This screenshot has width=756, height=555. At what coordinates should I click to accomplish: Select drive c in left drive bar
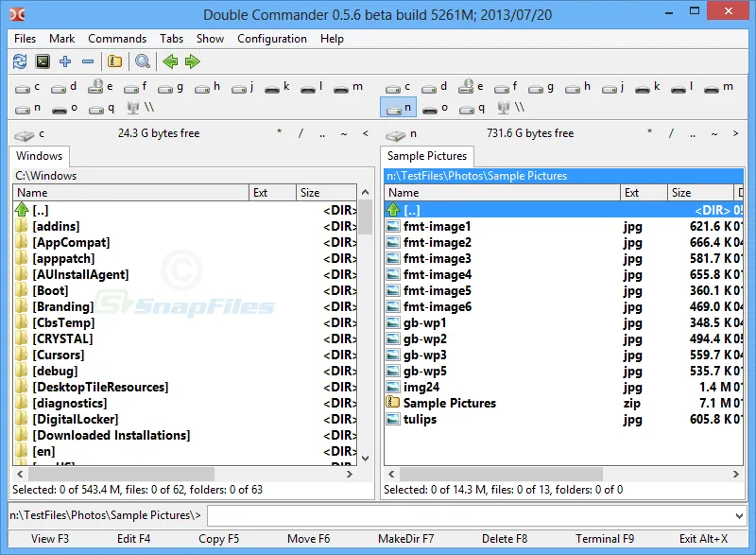coord(27,87)
